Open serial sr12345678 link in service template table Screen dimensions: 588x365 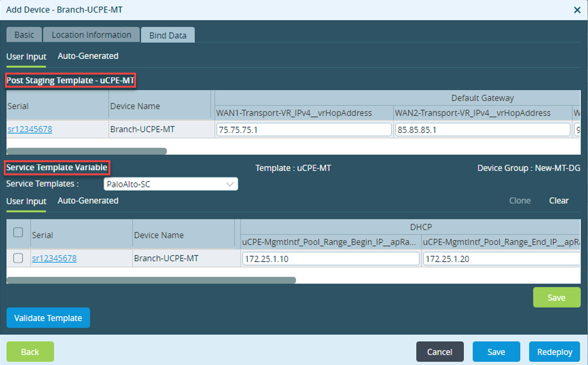click(x=55, y=259)
